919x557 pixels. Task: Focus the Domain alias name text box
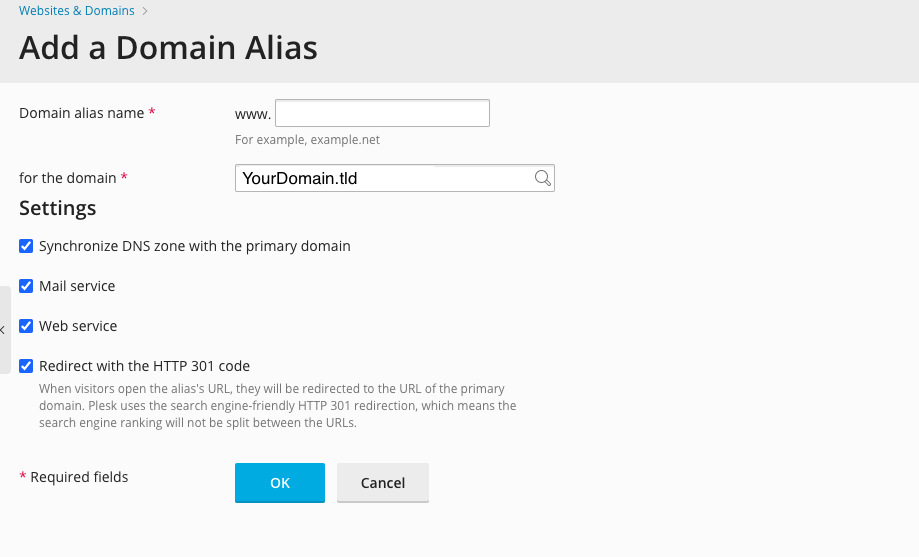[x=382, y=113]
